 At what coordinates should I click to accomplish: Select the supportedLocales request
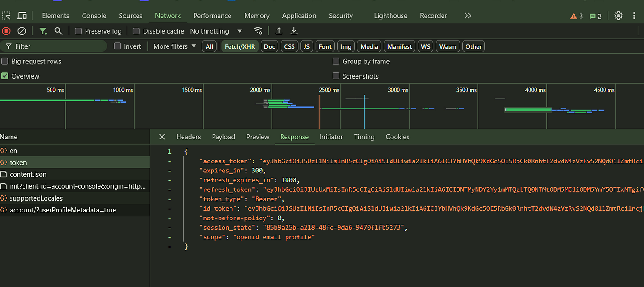[75, 198]
